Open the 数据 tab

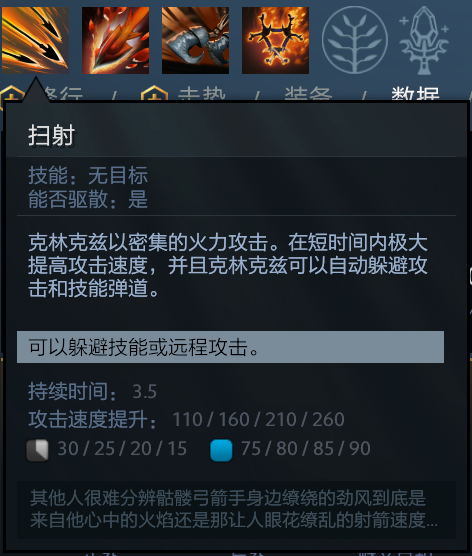(x=415, y=94)
